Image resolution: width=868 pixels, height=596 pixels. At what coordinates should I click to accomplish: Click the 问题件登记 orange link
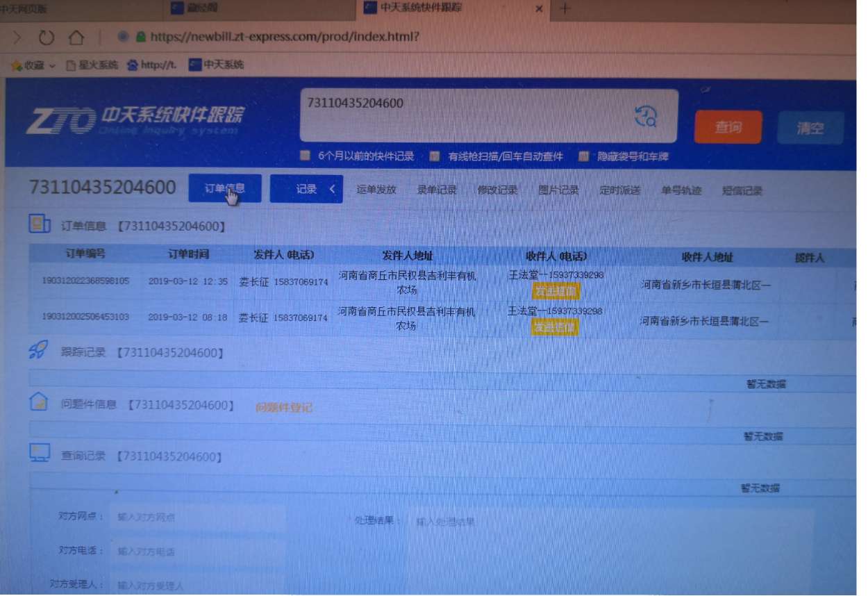pos(283,407)
